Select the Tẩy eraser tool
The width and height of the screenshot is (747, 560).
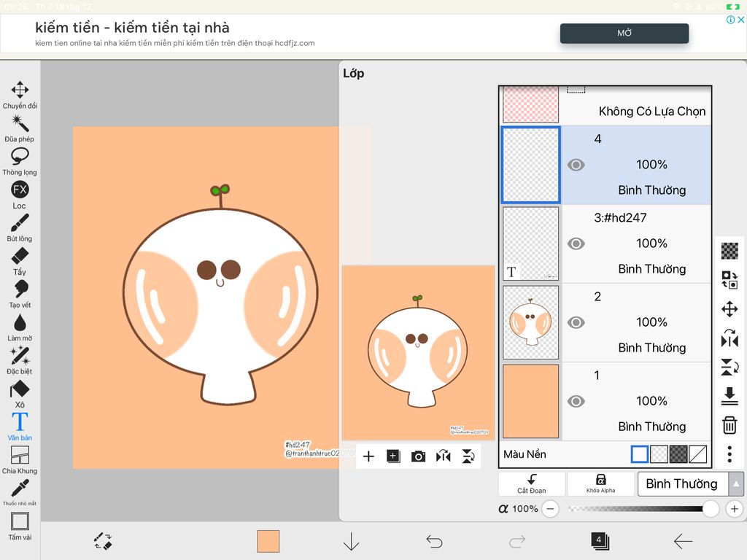20,261
